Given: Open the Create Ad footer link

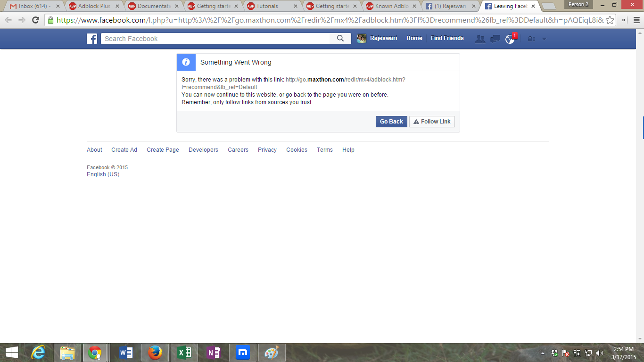Looking at the screenshot, I should [x=124, y=150].
